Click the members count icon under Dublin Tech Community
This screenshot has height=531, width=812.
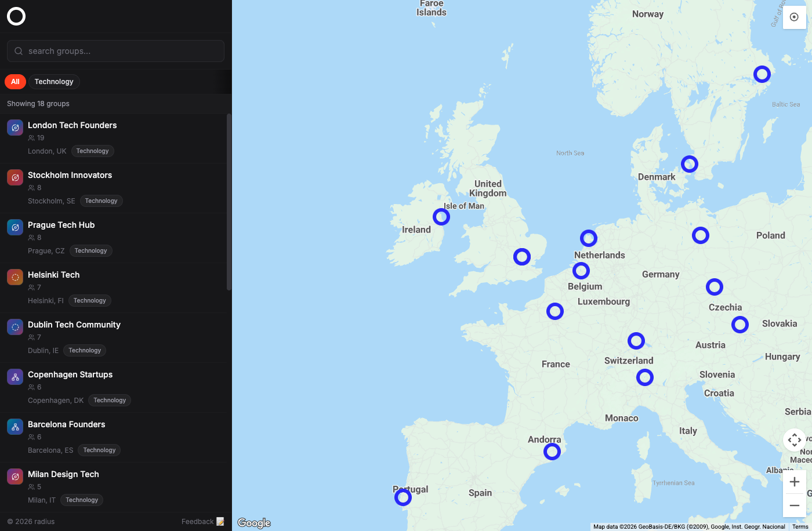(x=31, y=337)
